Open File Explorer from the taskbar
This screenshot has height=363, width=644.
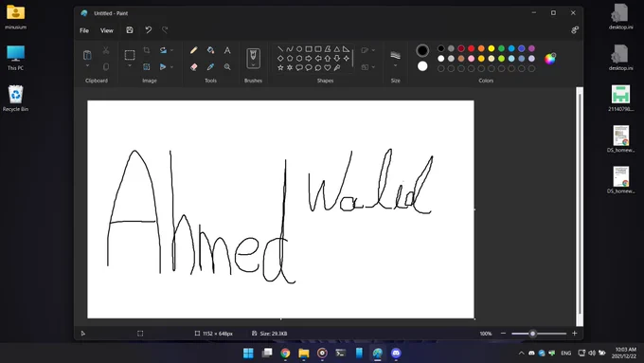click(303, 353)
